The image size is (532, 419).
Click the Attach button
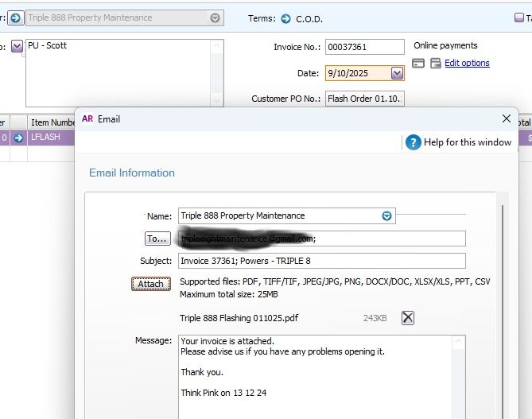point(150,284)
